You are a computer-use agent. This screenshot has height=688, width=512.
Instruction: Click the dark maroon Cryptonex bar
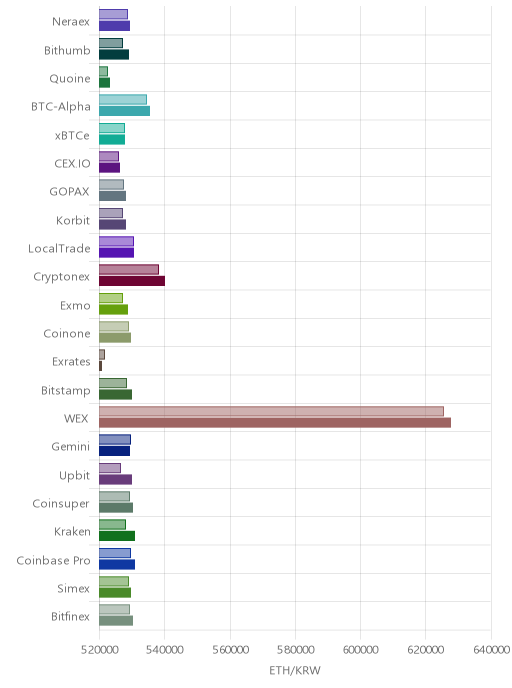click(132, 281)
